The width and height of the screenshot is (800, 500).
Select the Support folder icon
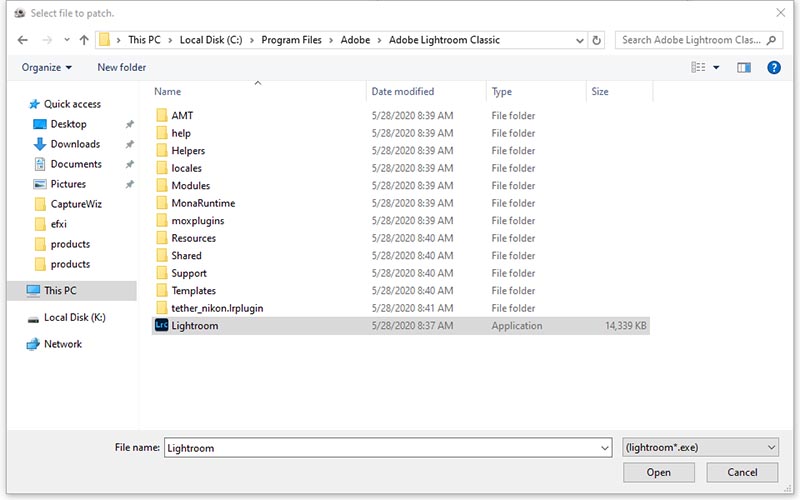coord(161,273)
